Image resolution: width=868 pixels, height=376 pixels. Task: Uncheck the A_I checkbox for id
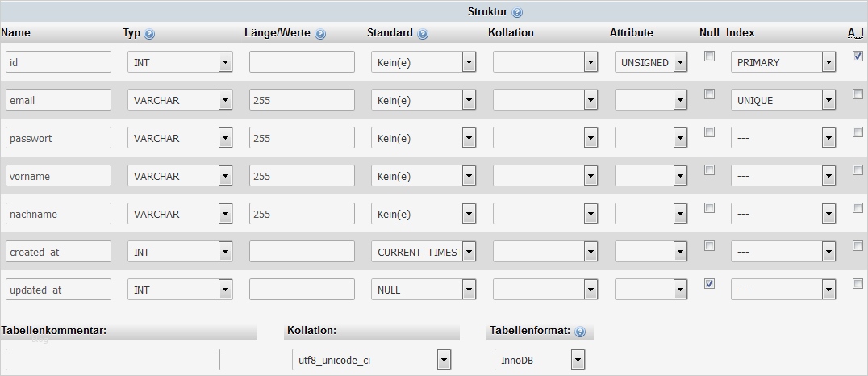pos(858,56)
